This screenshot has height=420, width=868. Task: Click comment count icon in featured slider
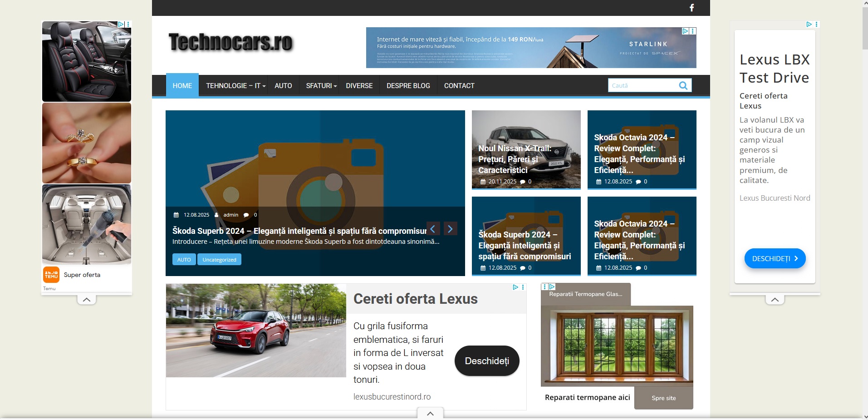click(x=246, y=215)
